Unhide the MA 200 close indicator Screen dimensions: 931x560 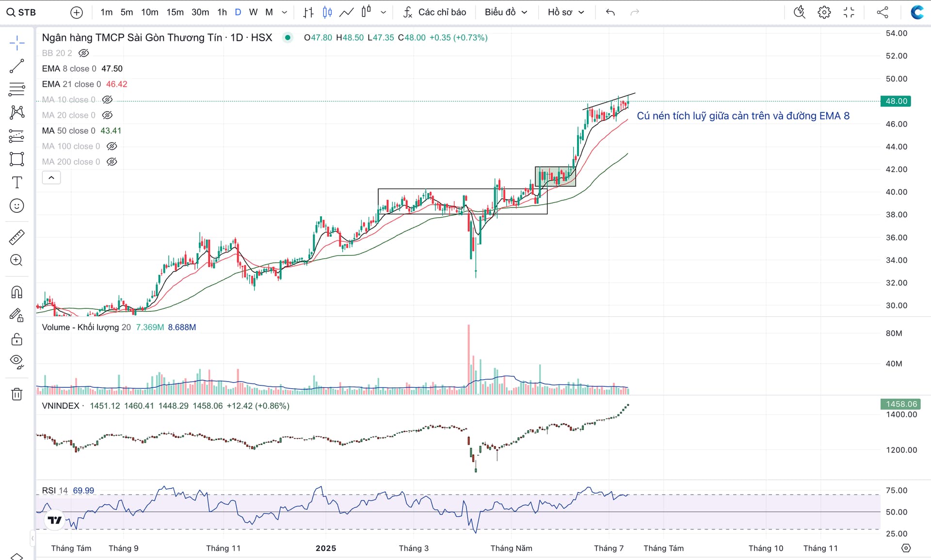(x=112, y=161)
